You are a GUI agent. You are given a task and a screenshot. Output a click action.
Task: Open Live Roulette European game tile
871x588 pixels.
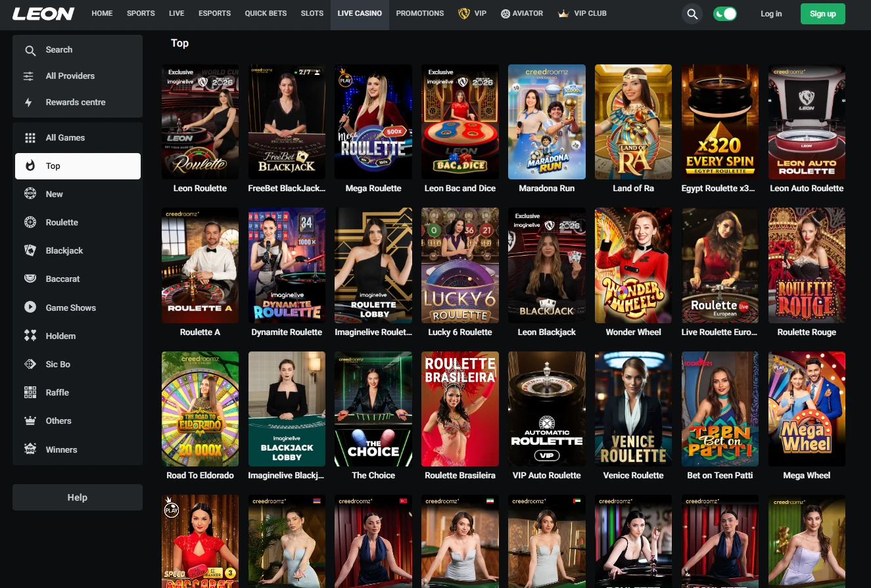pos(720,265)
